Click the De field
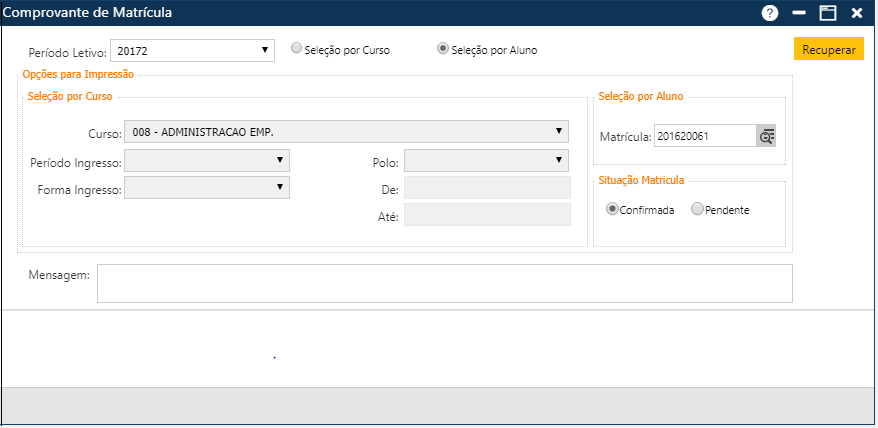The width and height of the screenshot is (878, 428). 487,188
